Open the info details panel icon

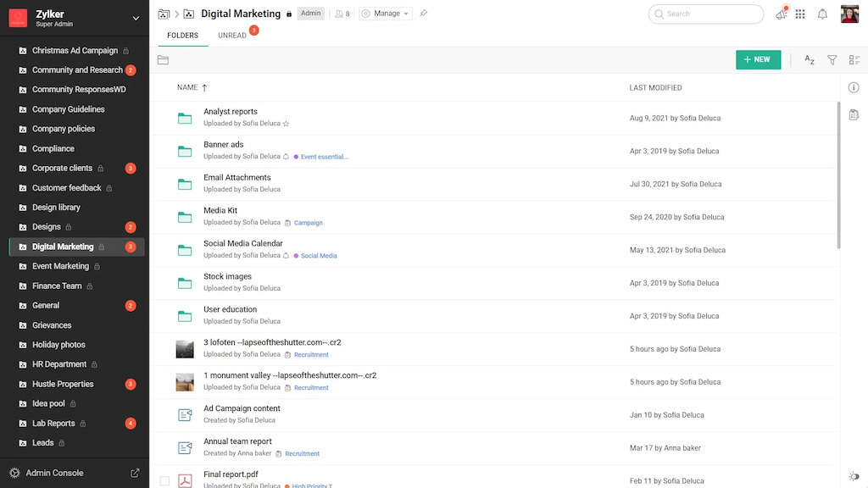click(854, 87)
